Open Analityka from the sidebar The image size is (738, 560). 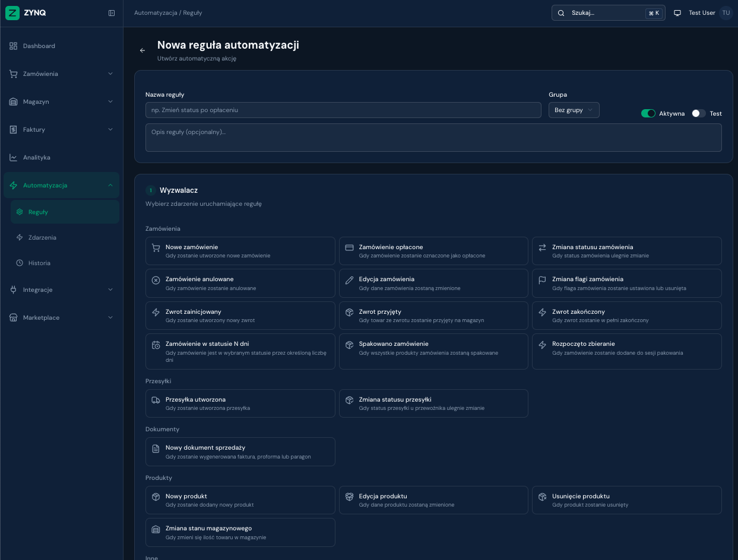click(62, 157)
